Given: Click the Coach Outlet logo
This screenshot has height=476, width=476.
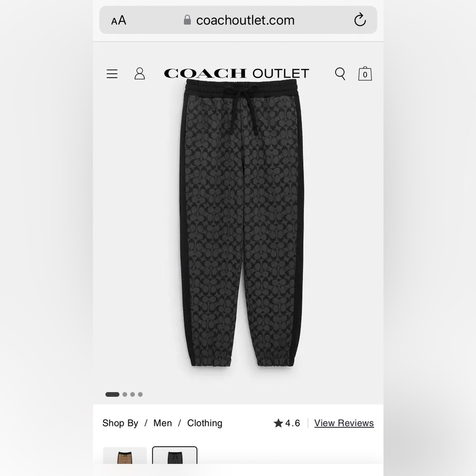Looking at the screenshot, I should point(237,73).
